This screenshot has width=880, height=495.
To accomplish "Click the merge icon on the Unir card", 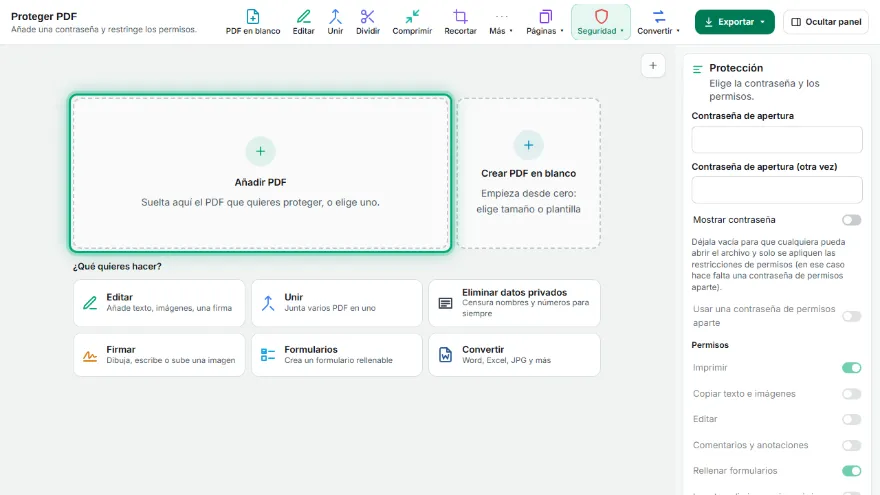I will point(268,303).
